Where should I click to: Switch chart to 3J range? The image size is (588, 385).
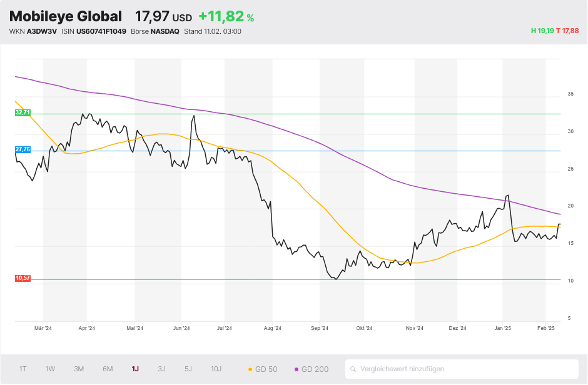coord(161,369)
